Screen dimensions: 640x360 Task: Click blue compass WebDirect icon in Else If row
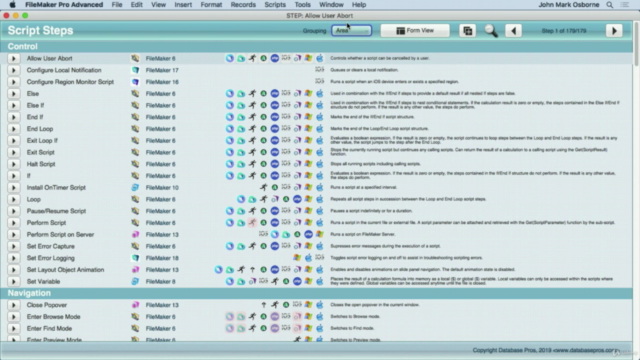[230, 105]
